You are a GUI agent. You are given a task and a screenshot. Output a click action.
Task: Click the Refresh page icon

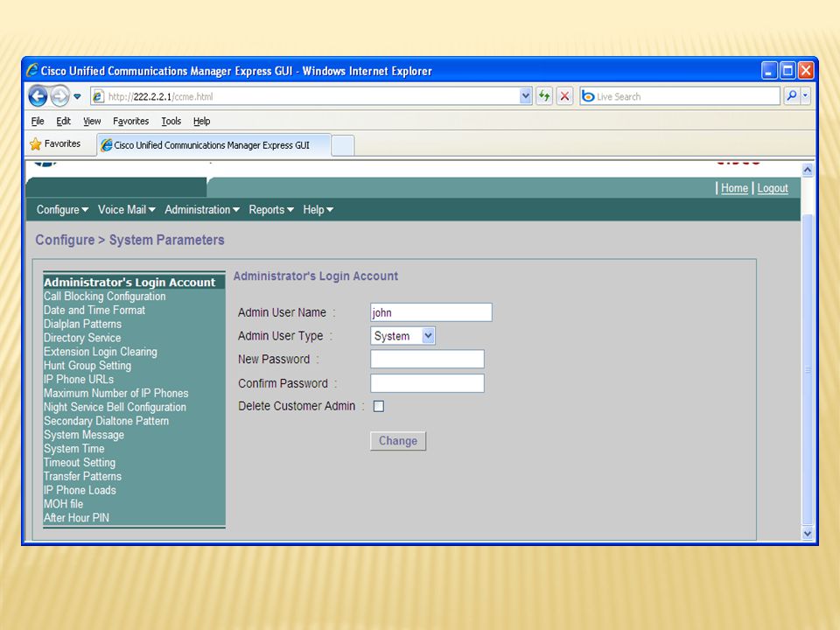tap(544, 96)
